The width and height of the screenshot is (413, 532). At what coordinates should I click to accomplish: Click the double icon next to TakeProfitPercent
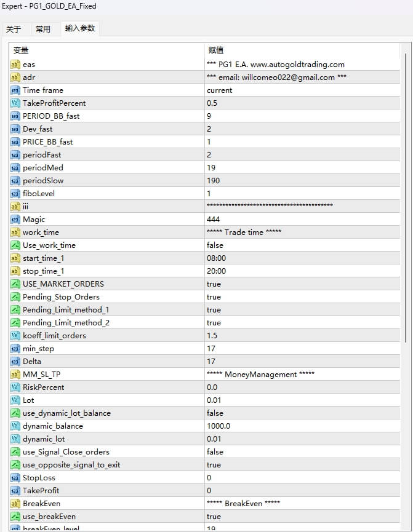15,103
